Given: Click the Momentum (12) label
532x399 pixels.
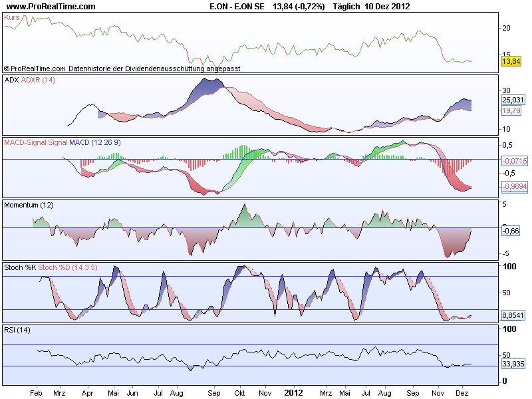Looking at the screenshot, I should [x=29, y=205].
